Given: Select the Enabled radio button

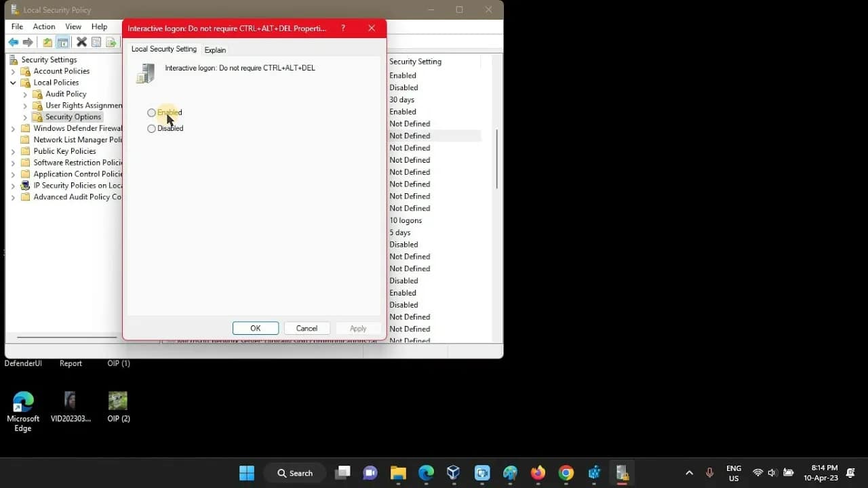Looking at the screenshot, I should (151, 113).
